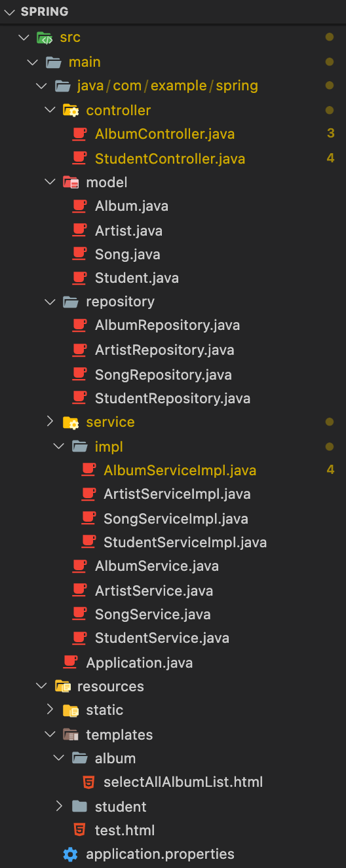The width and height of the screenshot is (346, 868).
Task: Click the Java icon beside Application.java
Action: click(x=70, y=662)
